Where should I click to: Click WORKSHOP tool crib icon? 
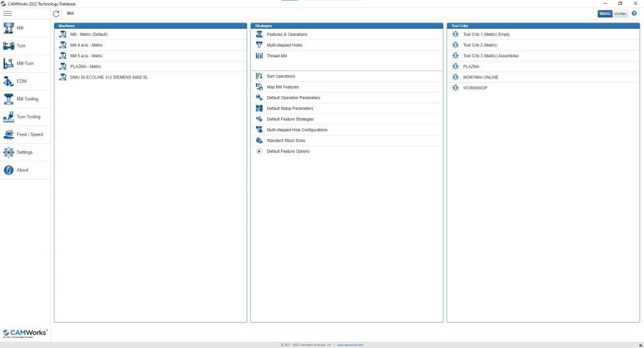455,88
